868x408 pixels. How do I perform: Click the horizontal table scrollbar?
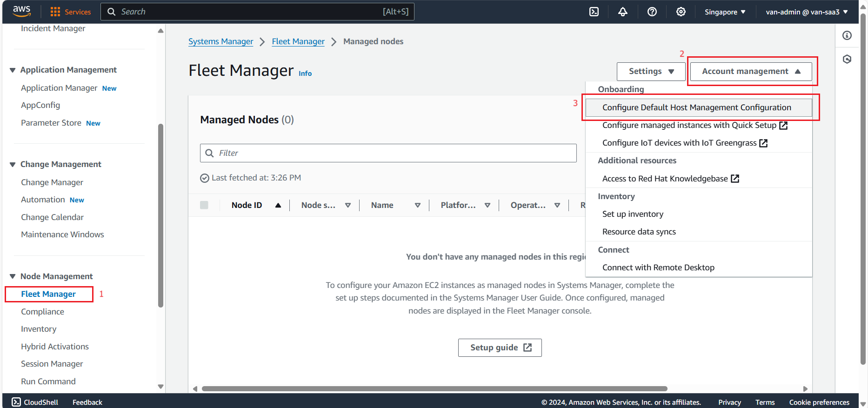pyautogui.click(x=434, y=388)
